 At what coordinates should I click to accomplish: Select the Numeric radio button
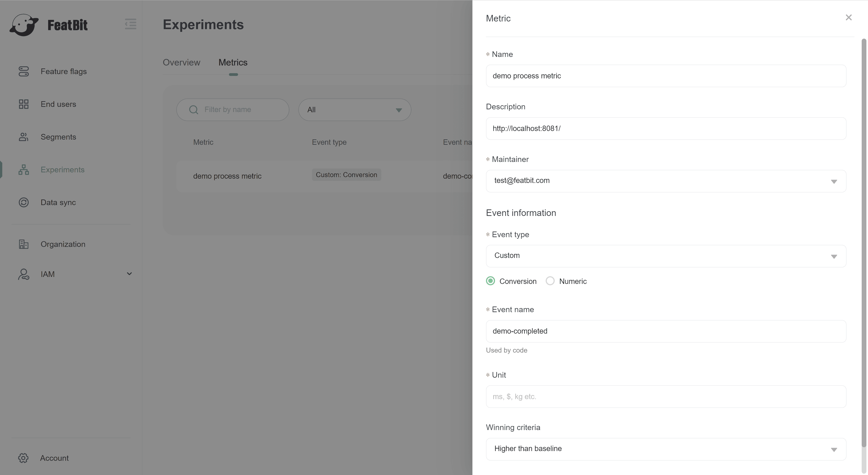[x=550, y=281]
